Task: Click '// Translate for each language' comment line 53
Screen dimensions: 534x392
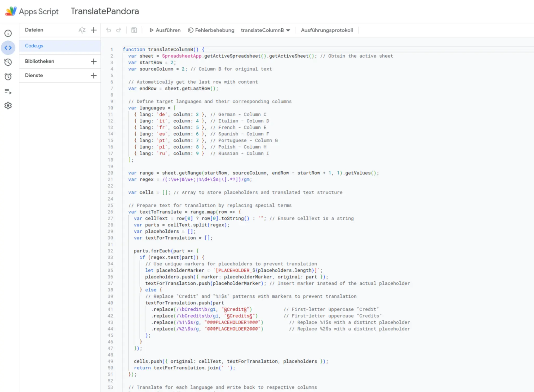Action: [223, 388]
